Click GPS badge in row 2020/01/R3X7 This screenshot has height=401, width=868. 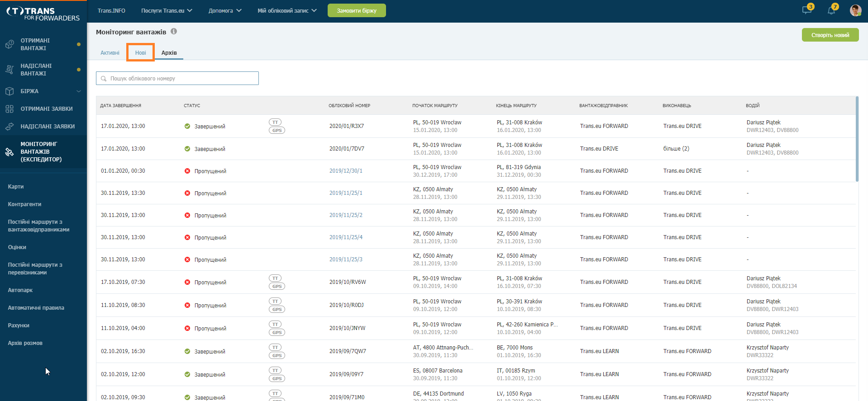coord(277,130)
